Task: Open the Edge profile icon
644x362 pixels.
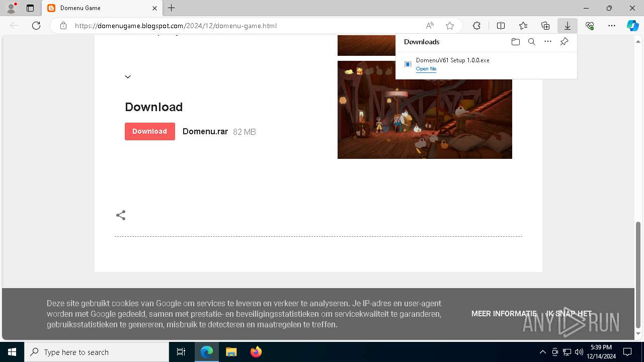Action: 11,8
